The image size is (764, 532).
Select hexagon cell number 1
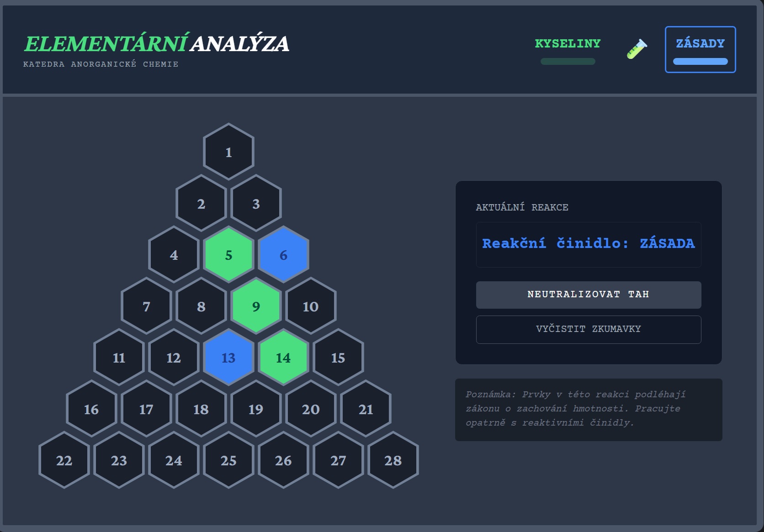click(x=228, y=152)
